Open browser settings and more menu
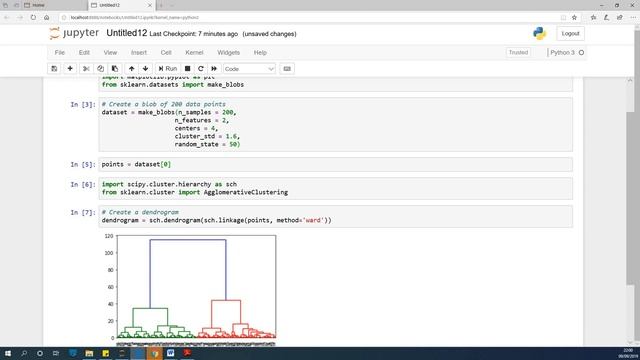 (633, 18)
